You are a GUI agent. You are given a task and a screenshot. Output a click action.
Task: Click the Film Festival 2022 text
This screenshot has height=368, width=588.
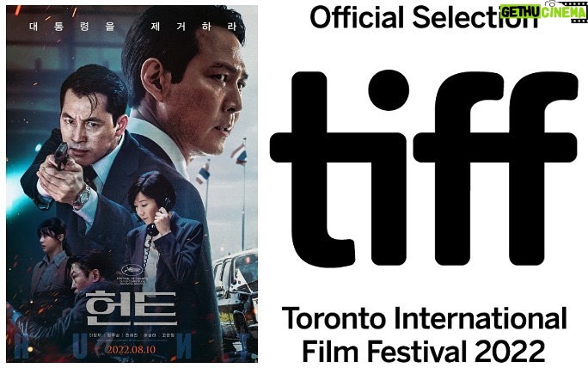[x=424, y=351]
